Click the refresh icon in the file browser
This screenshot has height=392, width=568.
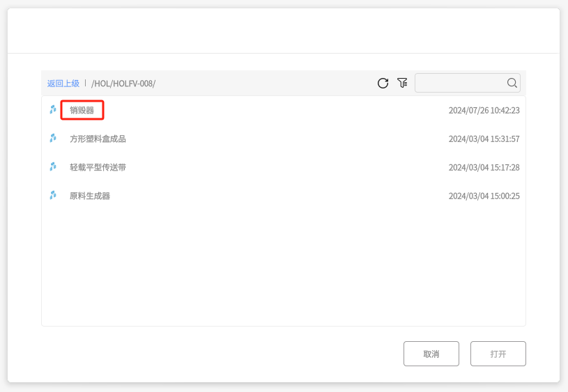pos(383,83)
